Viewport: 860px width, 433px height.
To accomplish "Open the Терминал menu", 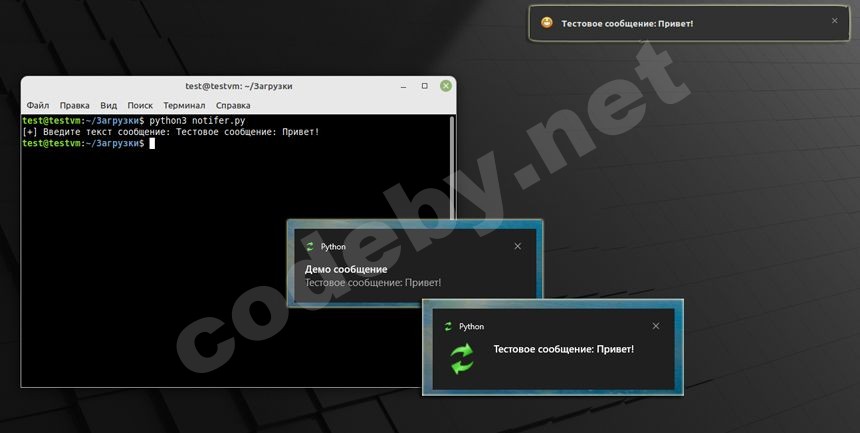I will pos(184,105).
